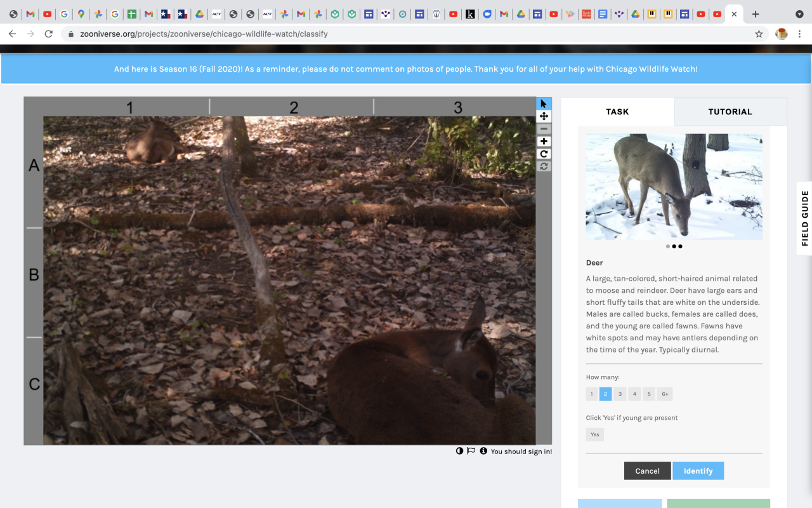
Task: Toggle 'Yes' for young present
Action: (595, 435)
